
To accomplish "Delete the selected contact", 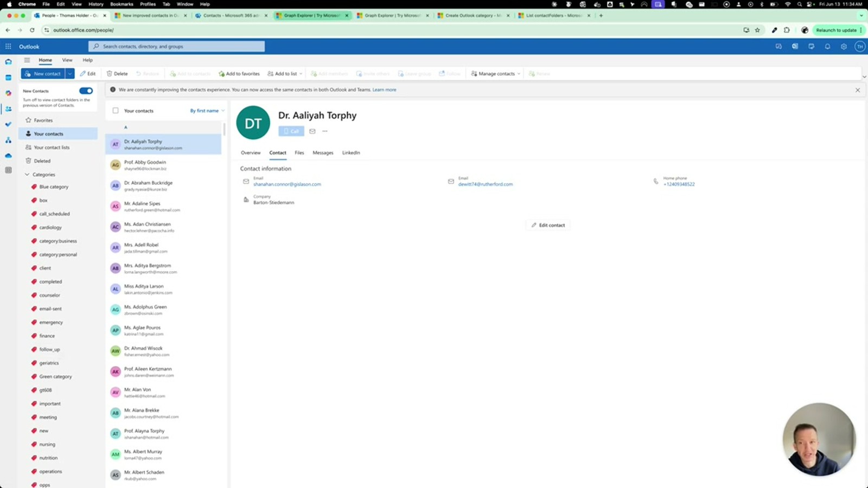I will [x=117, y=74].
